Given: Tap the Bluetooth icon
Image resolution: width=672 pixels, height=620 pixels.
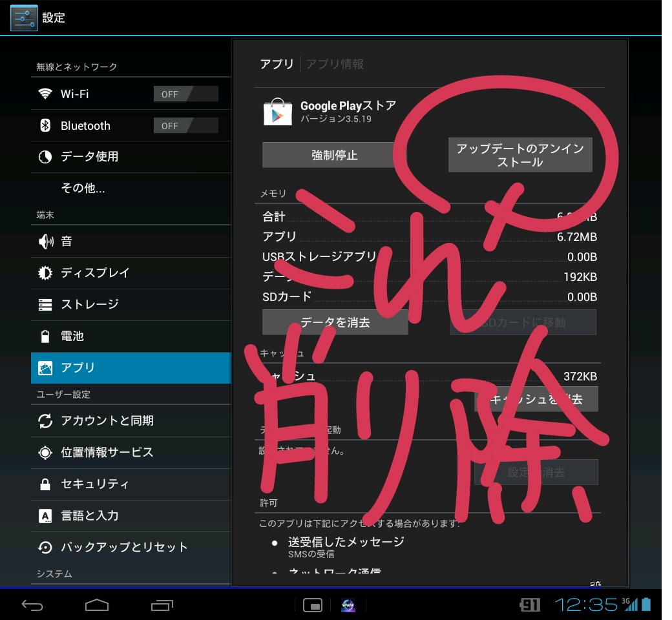Looking at the screenshot, I should 45,125.
